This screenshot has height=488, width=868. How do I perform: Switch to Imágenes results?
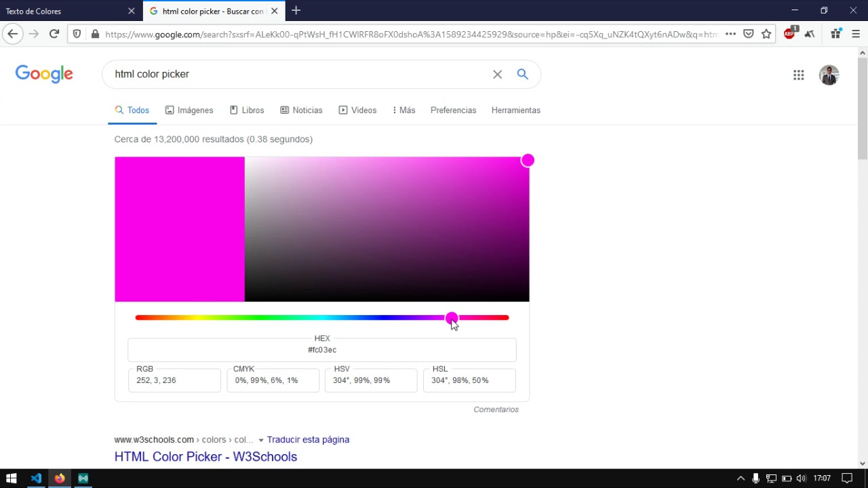click(189, 110)
